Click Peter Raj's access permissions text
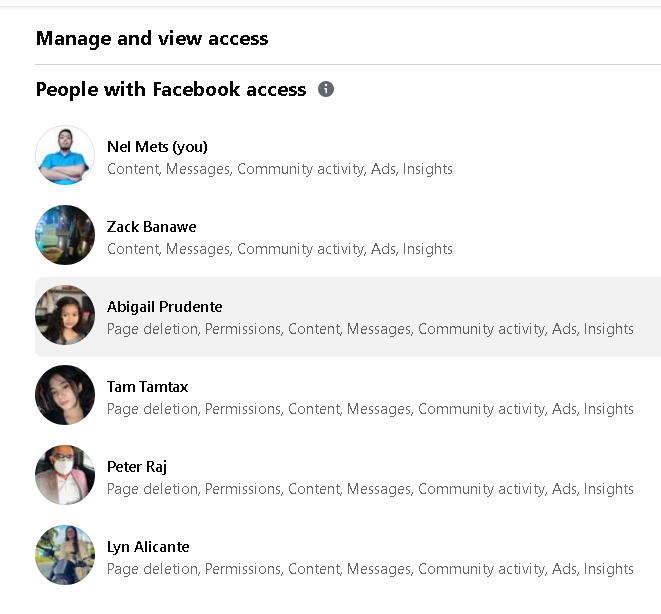661x614 pixels. point(370,489)
